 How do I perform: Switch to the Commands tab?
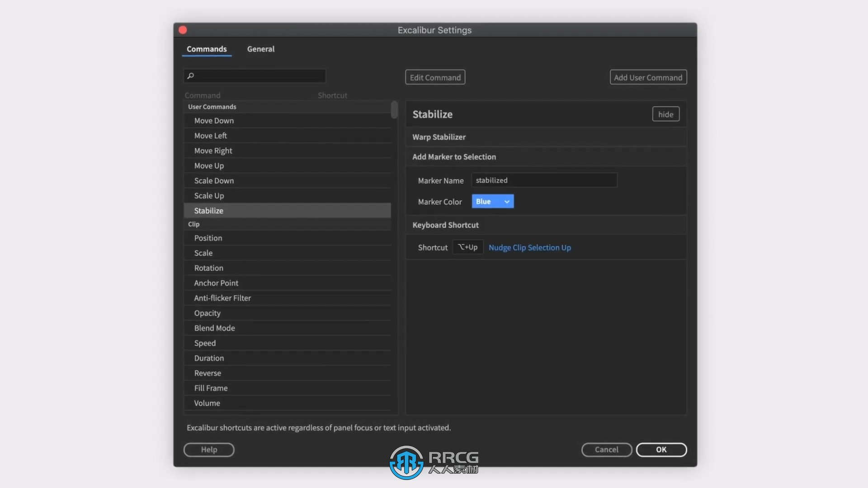click(x=207, y=49)
